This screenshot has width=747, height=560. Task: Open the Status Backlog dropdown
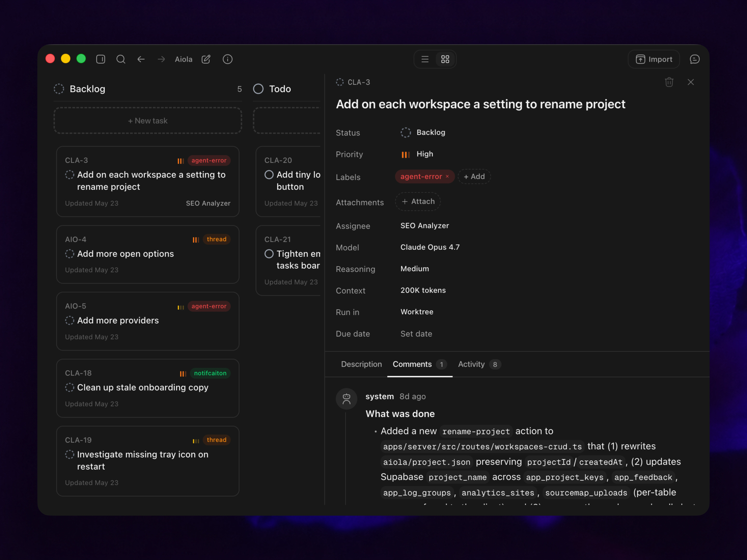[423, 132]
